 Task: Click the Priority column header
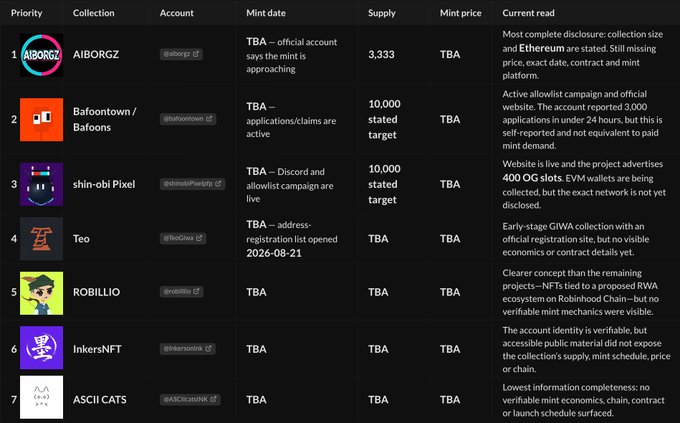pyautogui.click(x=26, y=13)
